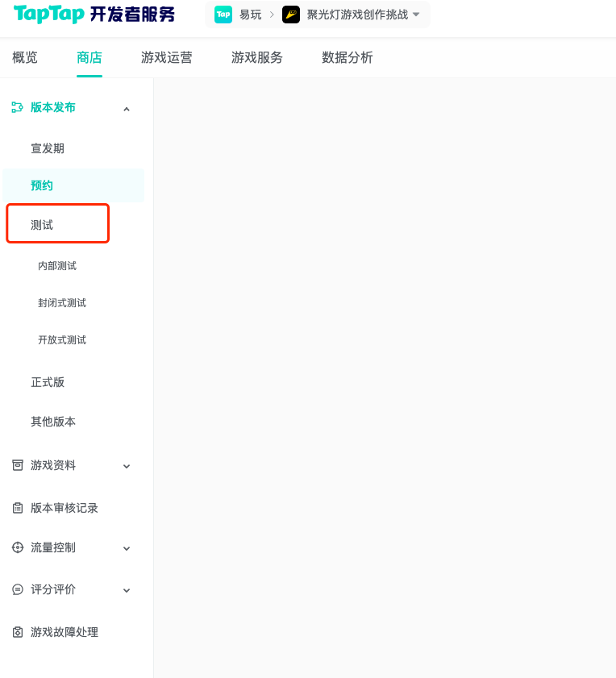
Task: Switch to the 游戏运营 tab
Action: (x=167, y=57)
